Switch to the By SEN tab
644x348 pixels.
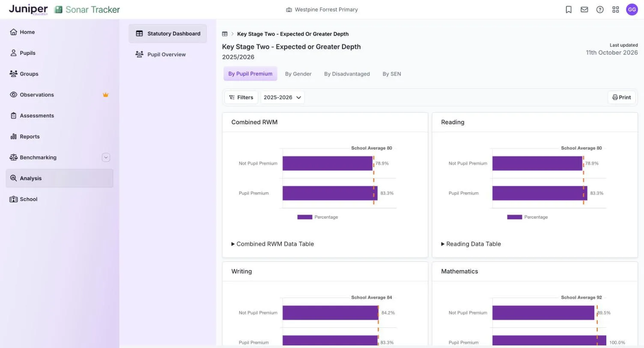pyautogui.click(x=392, y=74)
